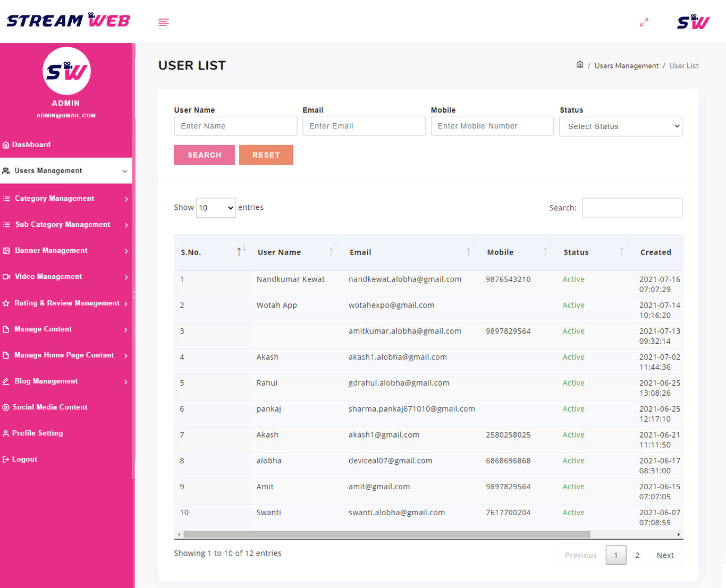
Task: Click the Video Management camera icon
Action: (x=6, y=277)
